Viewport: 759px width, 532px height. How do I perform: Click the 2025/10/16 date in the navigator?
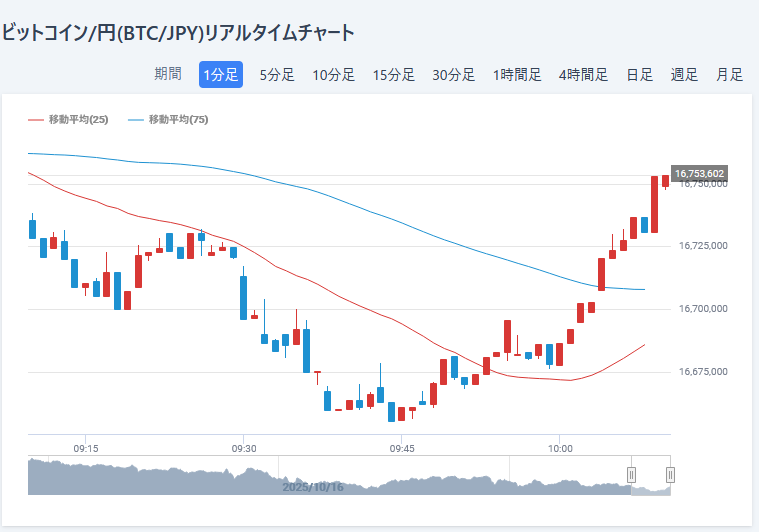pyautogui.click(x=312, y=487)
